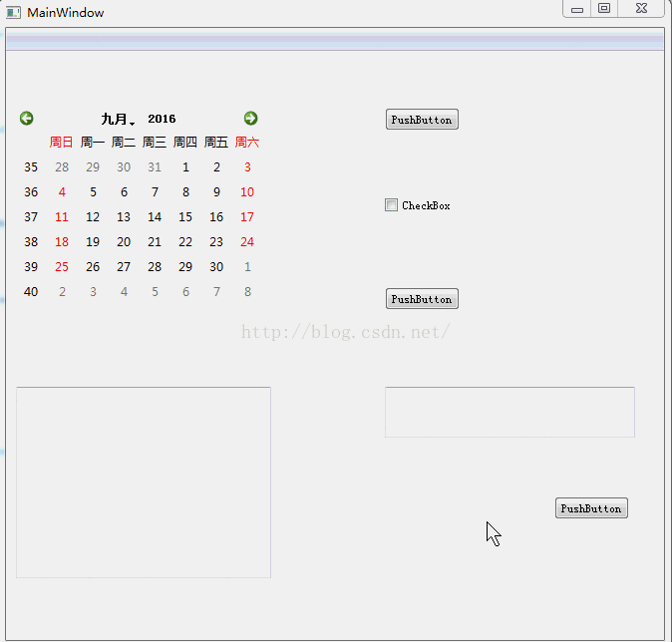Click the 周五 weekday header
The width and height of the screenshot is (672, 642).
point(216,142)
